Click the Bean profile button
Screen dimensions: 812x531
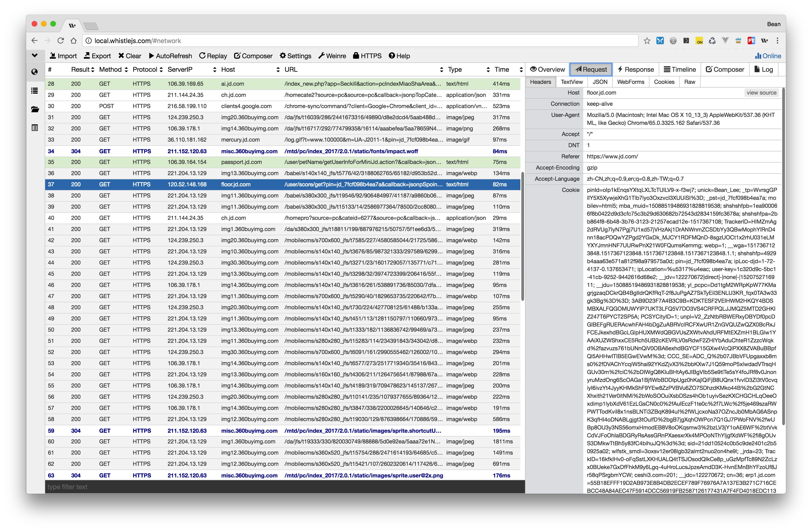(x=773, y=24)
